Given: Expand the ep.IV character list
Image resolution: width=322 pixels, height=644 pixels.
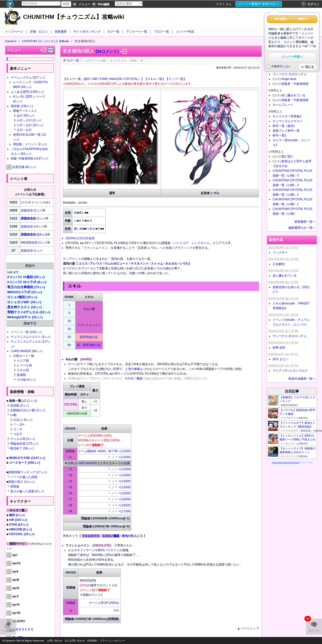Looking at the screenshot, I should click(9, 588).
